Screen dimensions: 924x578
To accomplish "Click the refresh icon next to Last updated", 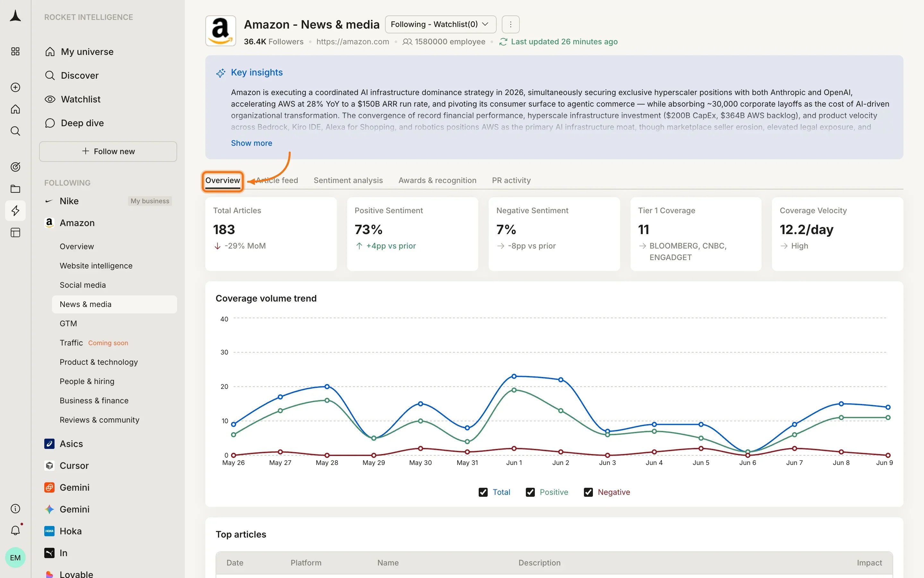I will point(503,42).
